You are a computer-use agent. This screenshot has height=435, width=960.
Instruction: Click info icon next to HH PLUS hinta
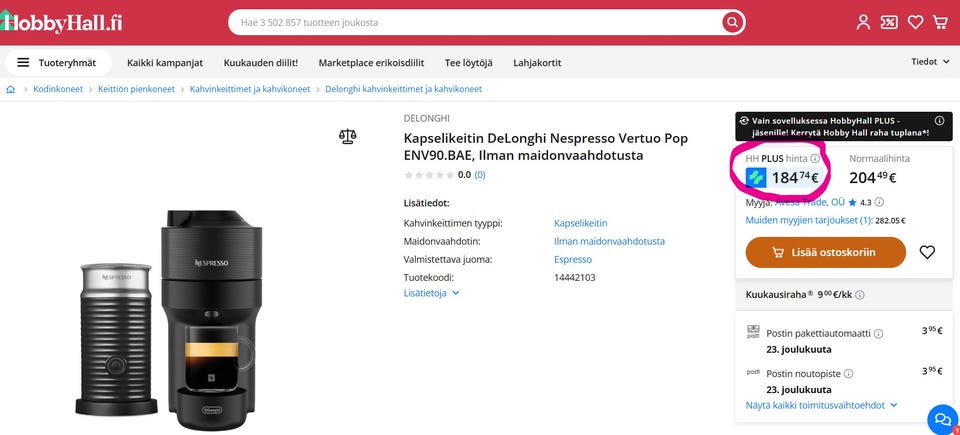tap(815, 158)
